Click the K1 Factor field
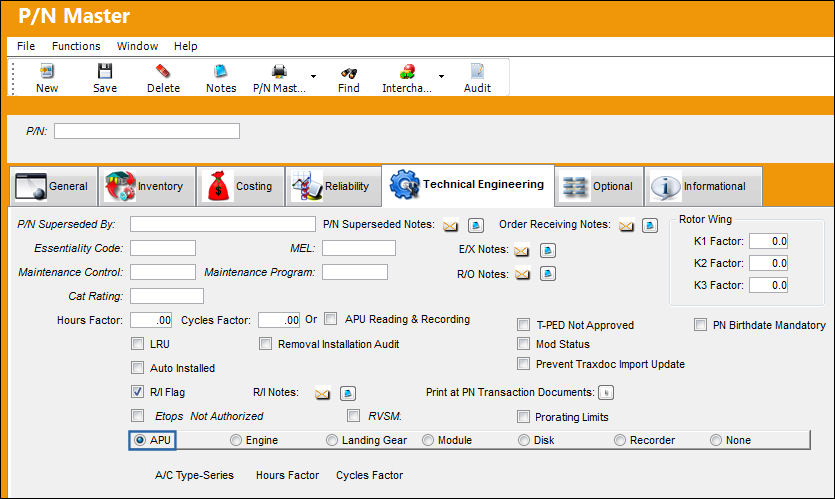 tap(768, 241)
